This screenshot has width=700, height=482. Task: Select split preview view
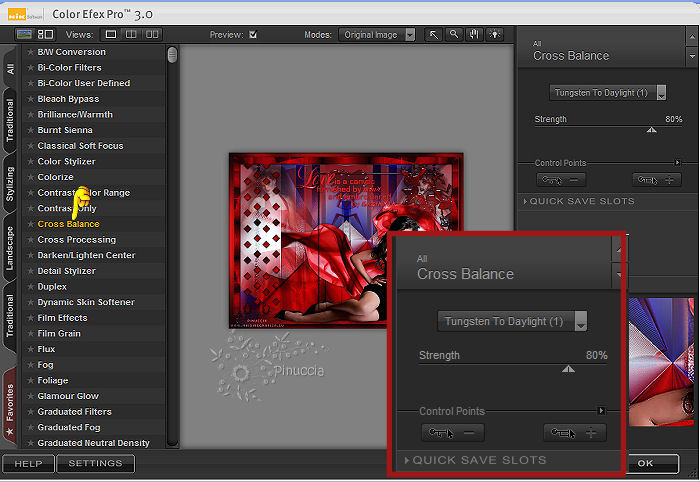pyautogui.click(x=131, y=34)
